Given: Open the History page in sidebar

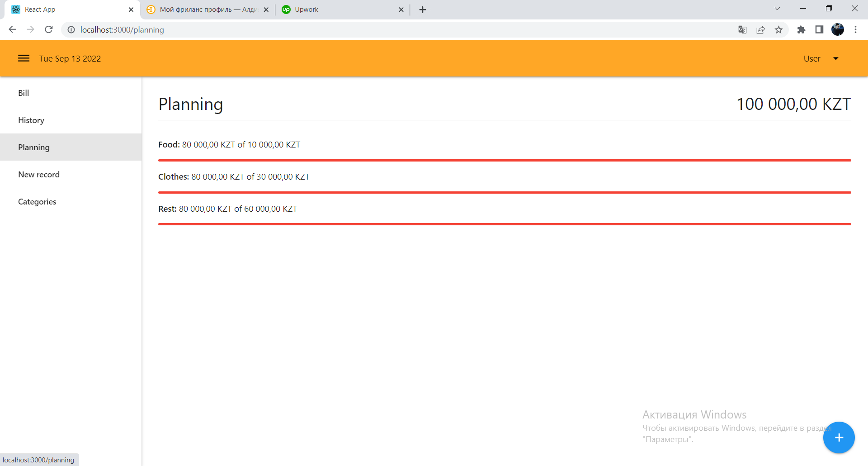Looking at the screenshot, I should [x=71, y=120].
